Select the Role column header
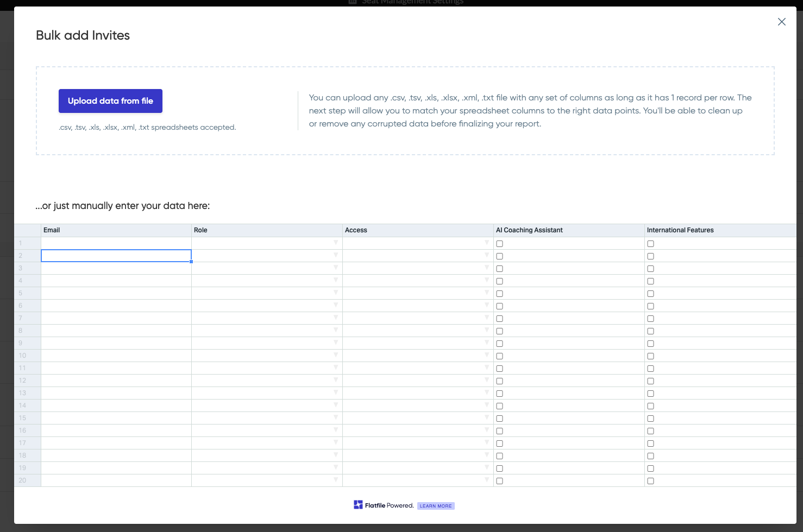 267,230
